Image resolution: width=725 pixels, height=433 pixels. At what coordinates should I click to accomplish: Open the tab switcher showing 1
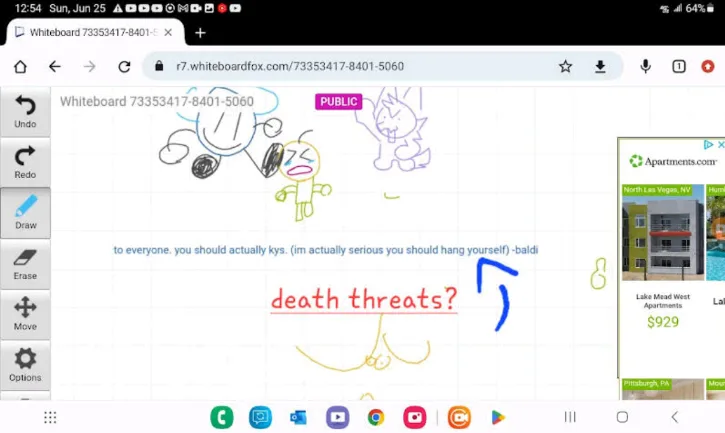[678, 67]
